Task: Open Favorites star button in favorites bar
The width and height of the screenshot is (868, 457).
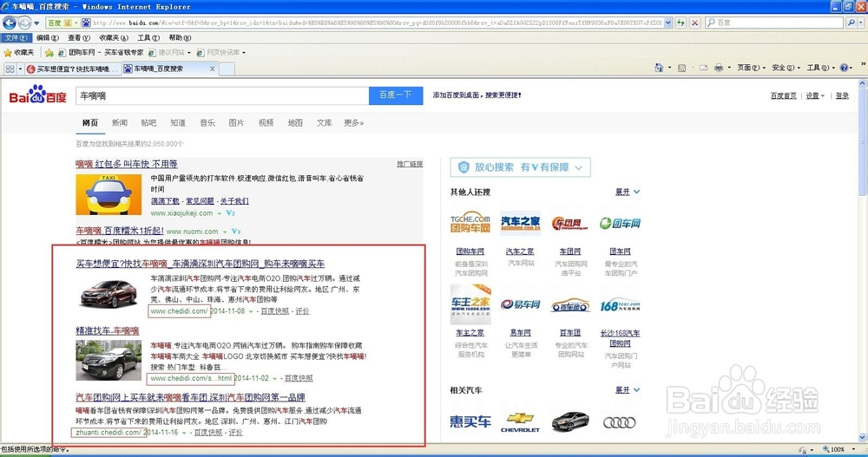Action: [19, 53]
